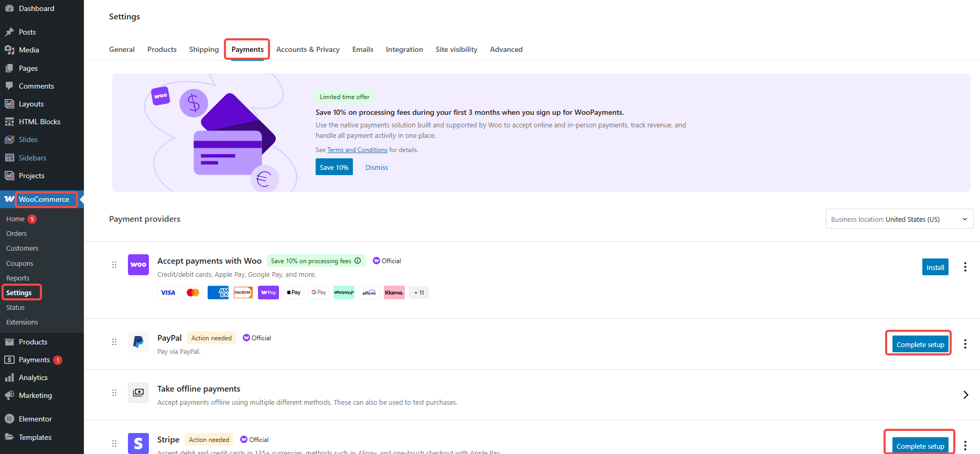Image resolution: width=980 pixels, height=454 pixels.
Task: Click the Mastercard logo
Action: 193,293
